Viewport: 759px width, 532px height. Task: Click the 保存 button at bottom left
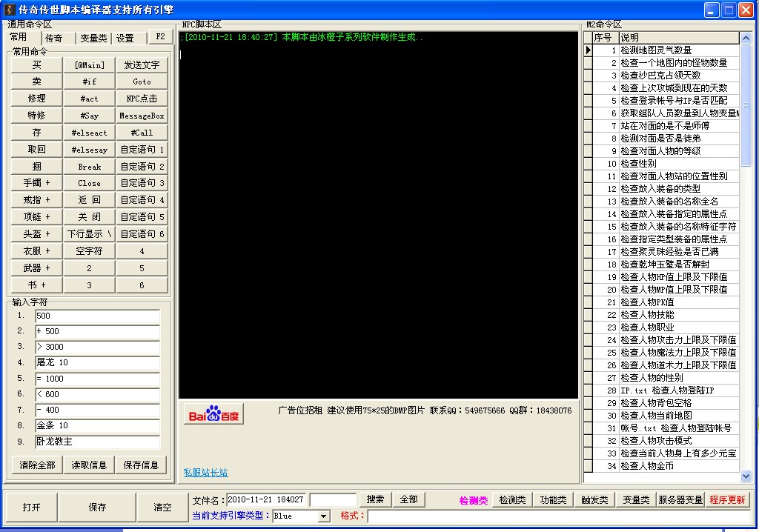pos(97,507)
